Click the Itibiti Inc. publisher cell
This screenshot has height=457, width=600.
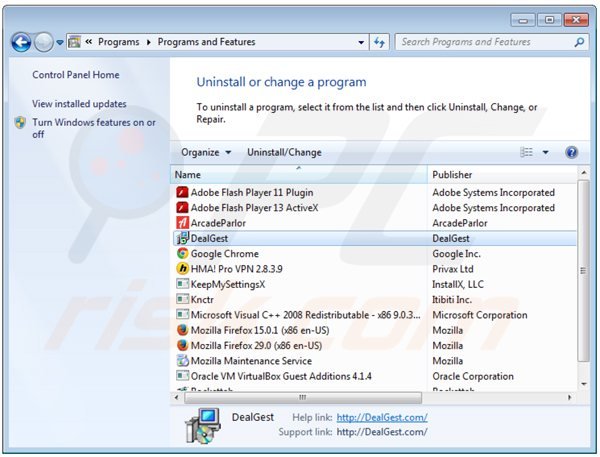(x=452, y=300)
